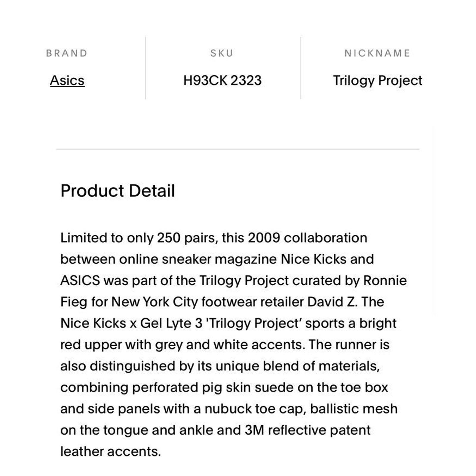Click 'leather accents.' on the final line
This screenshot has width=476, height=476.
111,452
